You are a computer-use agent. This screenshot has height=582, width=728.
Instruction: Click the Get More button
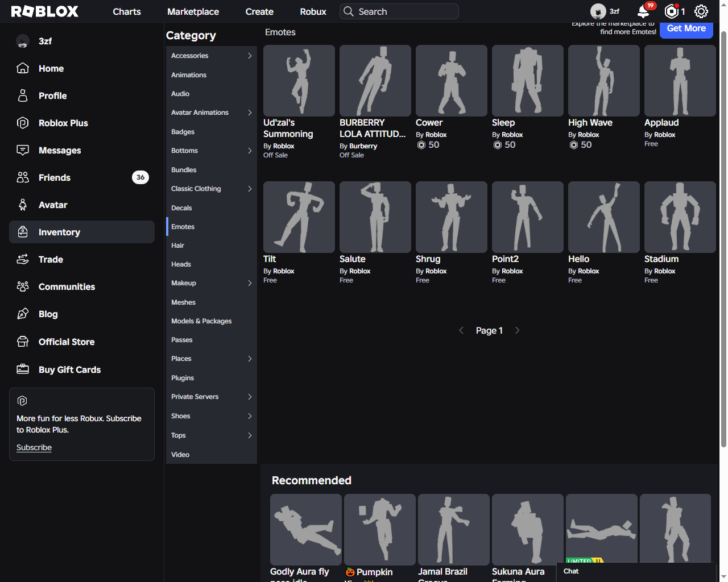point(686,28)
